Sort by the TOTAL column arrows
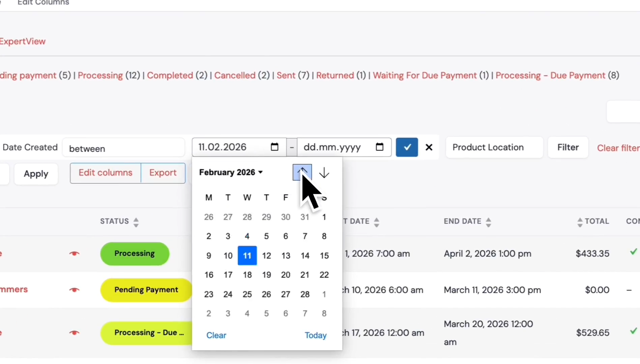Viewport: 640px width, 364px height. coord(580,222)
